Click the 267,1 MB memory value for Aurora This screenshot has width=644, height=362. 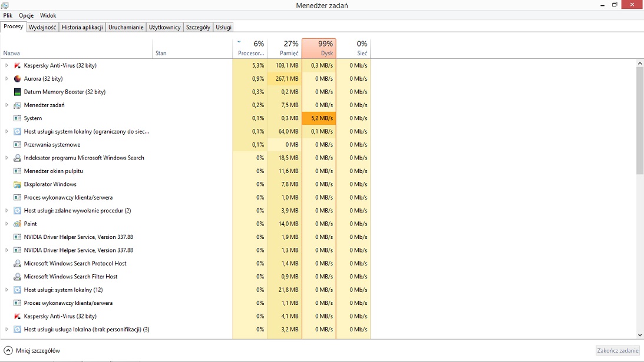pyautogui.click(x=284, y=78)
